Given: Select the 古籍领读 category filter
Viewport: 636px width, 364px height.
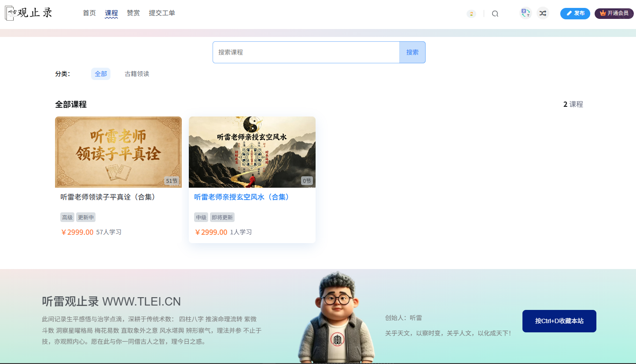Looking at the screenshot, I should click(137, 74).
